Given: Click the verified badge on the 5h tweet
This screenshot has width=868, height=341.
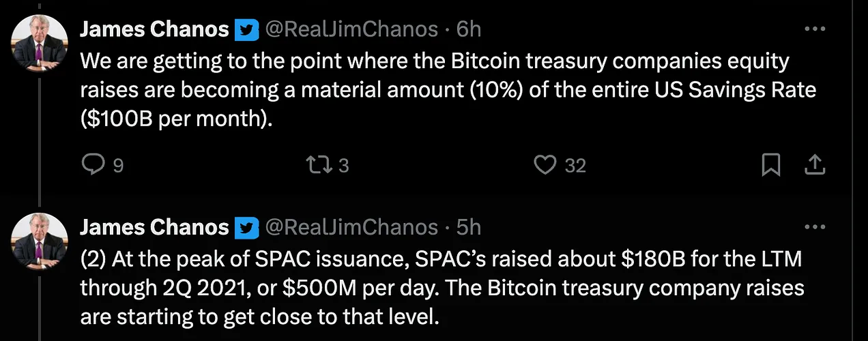Looking at the screenshot, I should [x=245, y=226].
